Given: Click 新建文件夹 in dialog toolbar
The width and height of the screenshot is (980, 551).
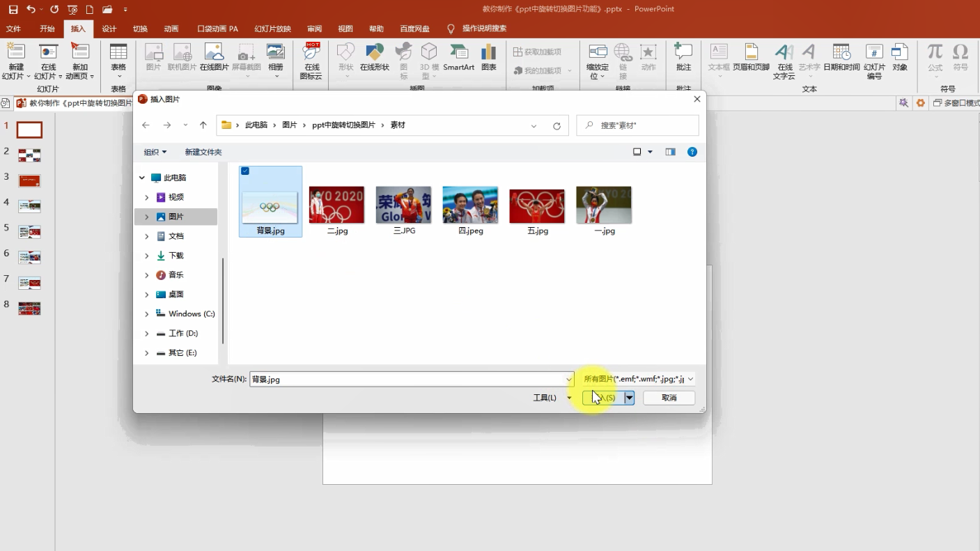Looking at the screenshot, I should coord(203,152).
